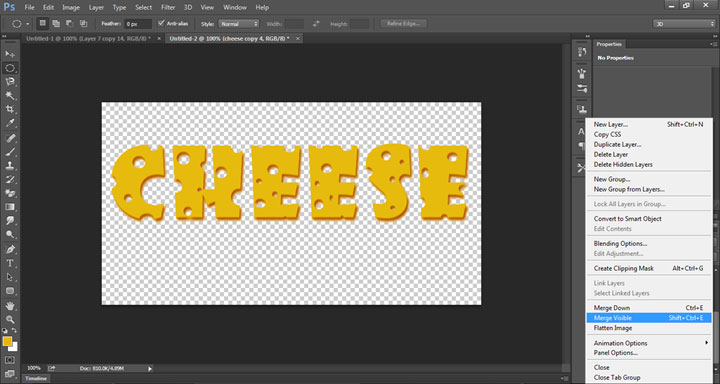Screen dimensions: 720x384
Task: Click the Refine Edge... button
Action: coord(404,23)
